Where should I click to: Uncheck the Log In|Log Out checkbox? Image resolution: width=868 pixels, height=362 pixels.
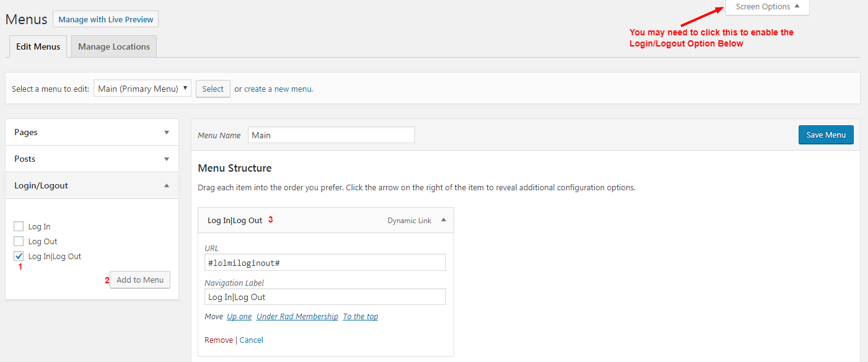coord(19,256)
